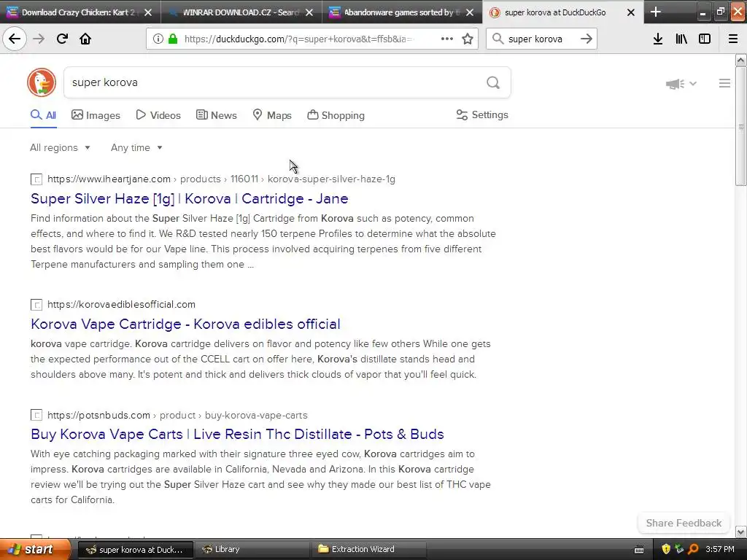Open Buy Korova Vape Carts result

(237, 435)
